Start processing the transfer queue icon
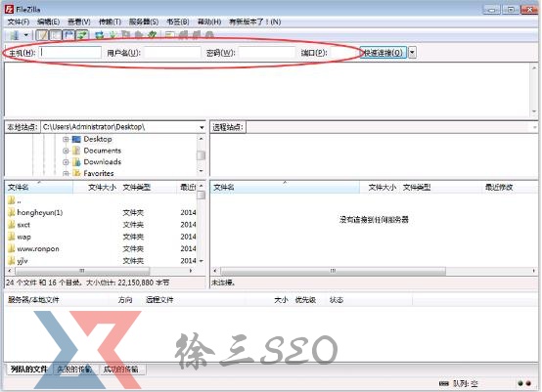The width and height of the screenshot is (542, 392). pyautogui.click(x=113, y=35)
